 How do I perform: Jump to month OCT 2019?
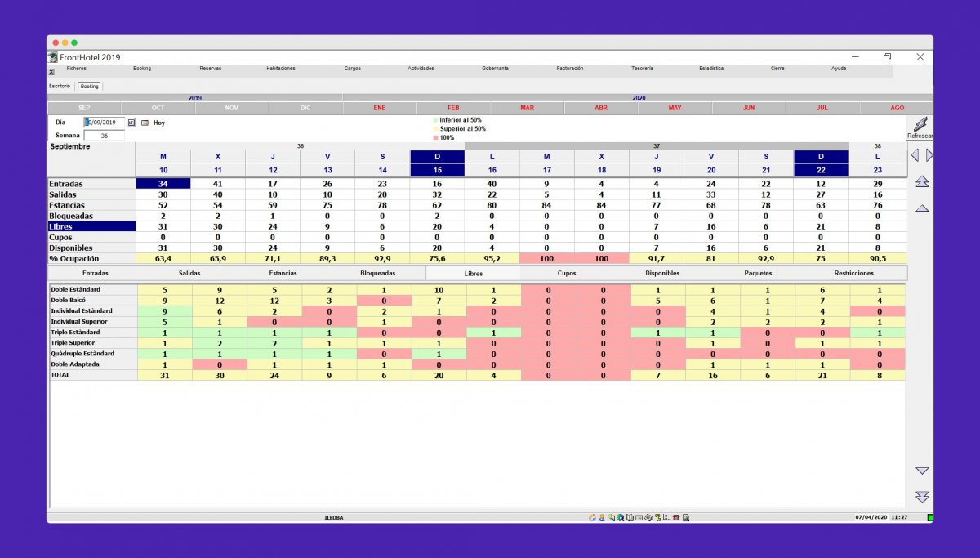click(x=158, y=108)
